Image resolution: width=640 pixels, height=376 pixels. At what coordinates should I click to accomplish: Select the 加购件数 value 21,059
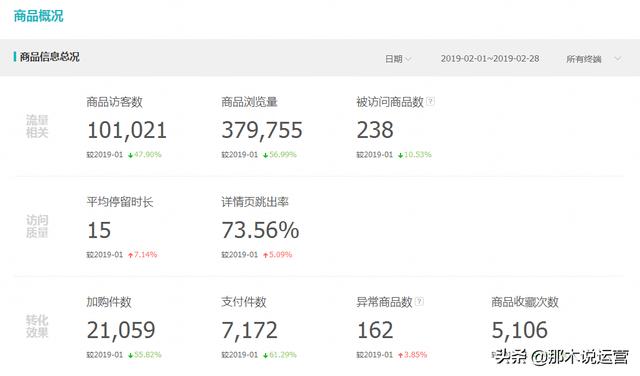(121, 330)
